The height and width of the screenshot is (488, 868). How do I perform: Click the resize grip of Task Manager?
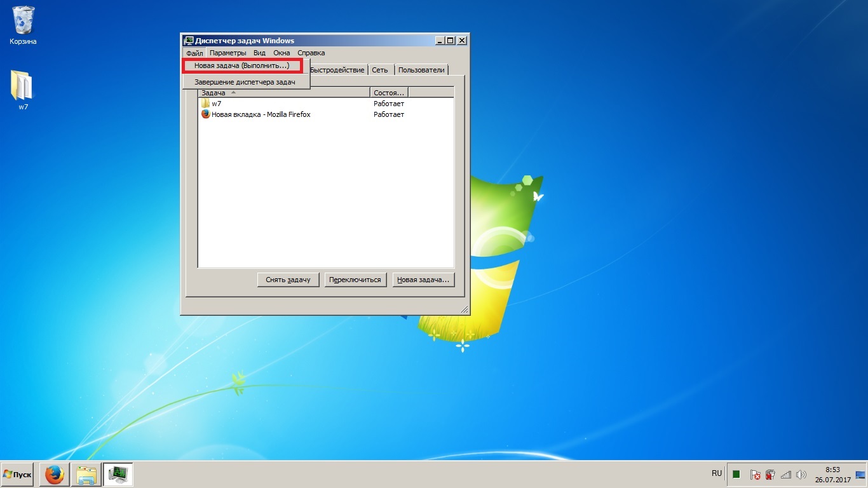465,309
